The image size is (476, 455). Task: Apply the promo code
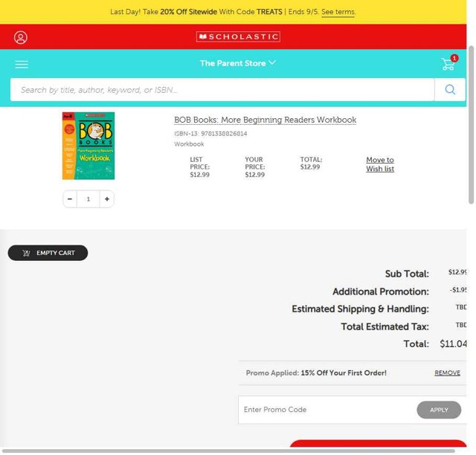tap(439, 410)
